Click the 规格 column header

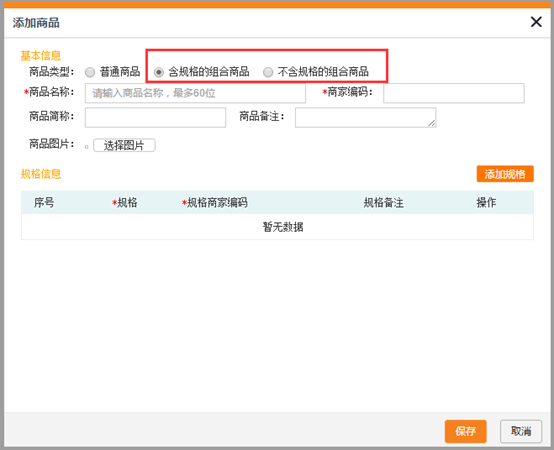pos(124,202)
